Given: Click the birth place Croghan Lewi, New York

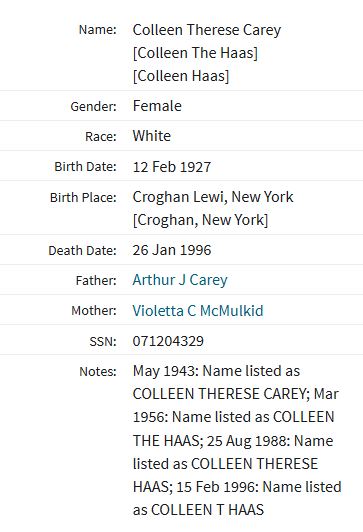Looking at the screenshot, I should pyautogui.click(x=213, y=197).
